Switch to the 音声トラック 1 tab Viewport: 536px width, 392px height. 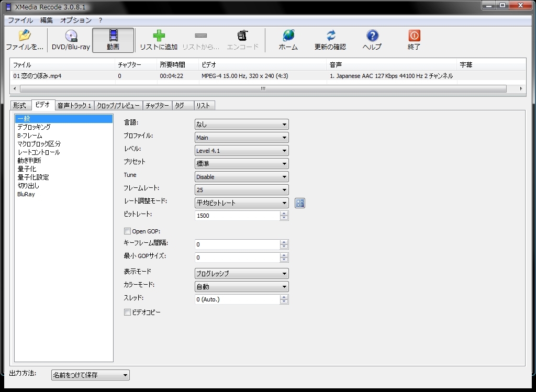coord(74,106)
